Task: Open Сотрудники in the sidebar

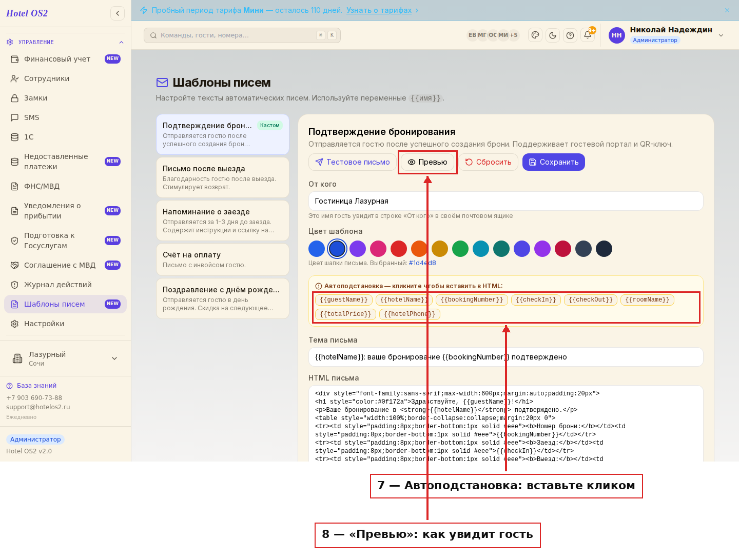Action: 65,78
